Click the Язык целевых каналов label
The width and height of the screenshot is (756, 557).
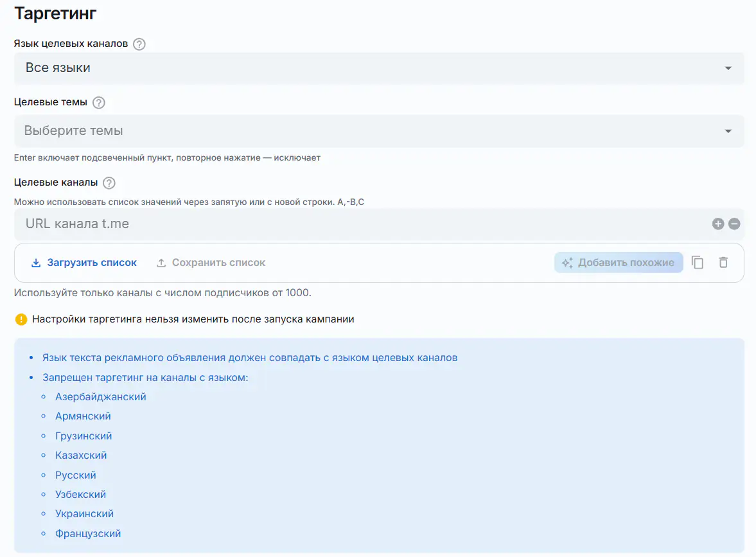71,44
